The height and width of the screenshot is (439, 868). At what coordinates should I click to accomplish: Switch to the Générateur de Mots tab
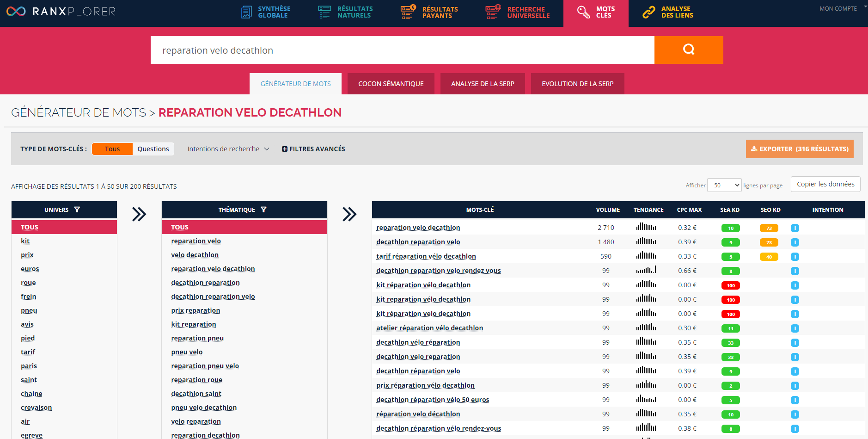[295, 84]
